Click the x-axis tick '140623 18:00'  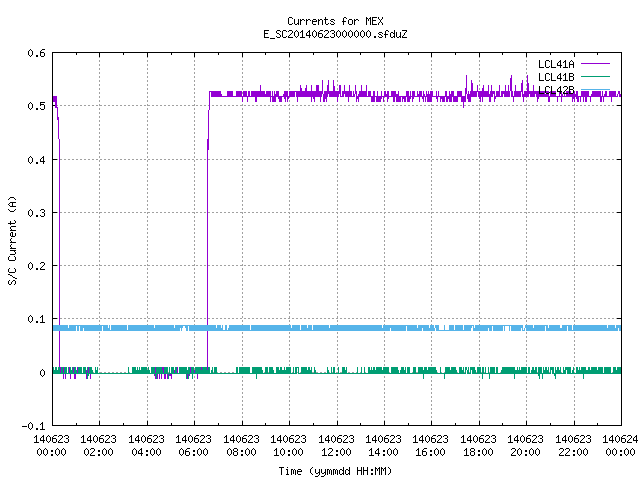(478, 446)
